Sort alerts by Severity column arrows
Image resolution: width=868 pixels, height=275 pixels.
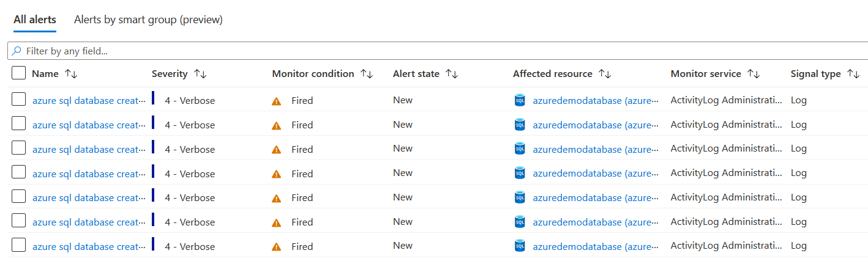(200, 74)
